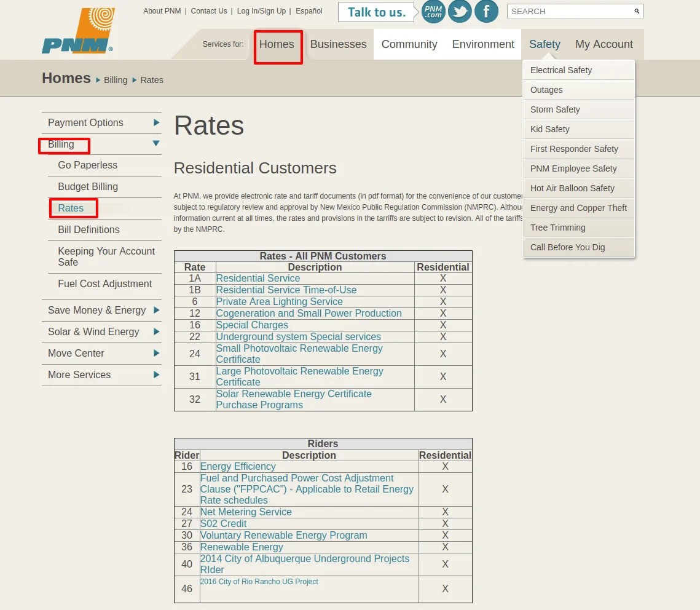Open Voluntary Renewable Energy Program link
700x610 pixels.
283,535
